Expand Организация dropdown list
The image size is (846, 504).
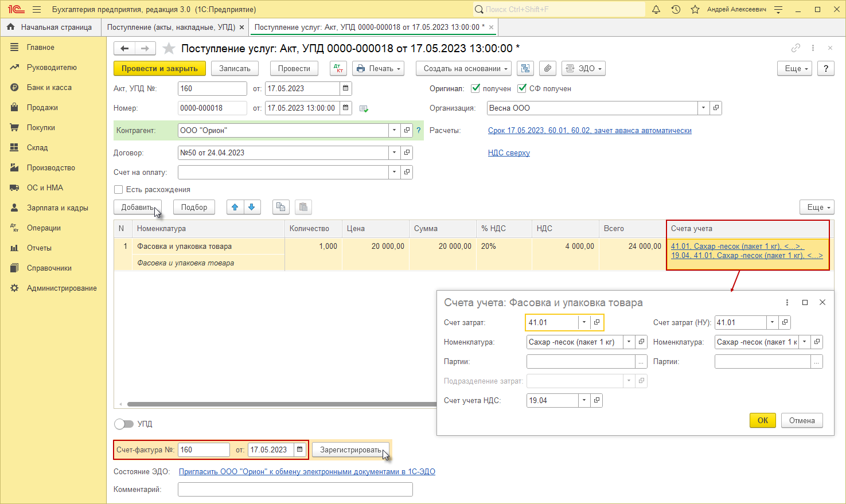point(704,108)
